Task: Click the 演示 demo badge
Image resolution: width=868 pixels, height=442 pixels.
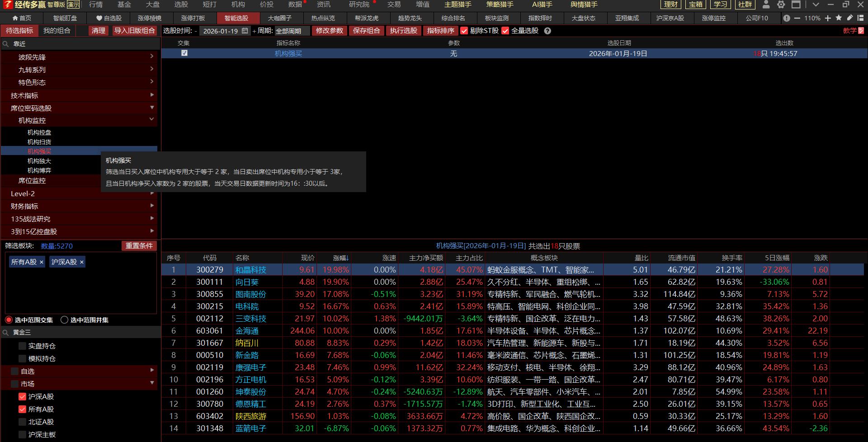Action: [x=73, y=5]
